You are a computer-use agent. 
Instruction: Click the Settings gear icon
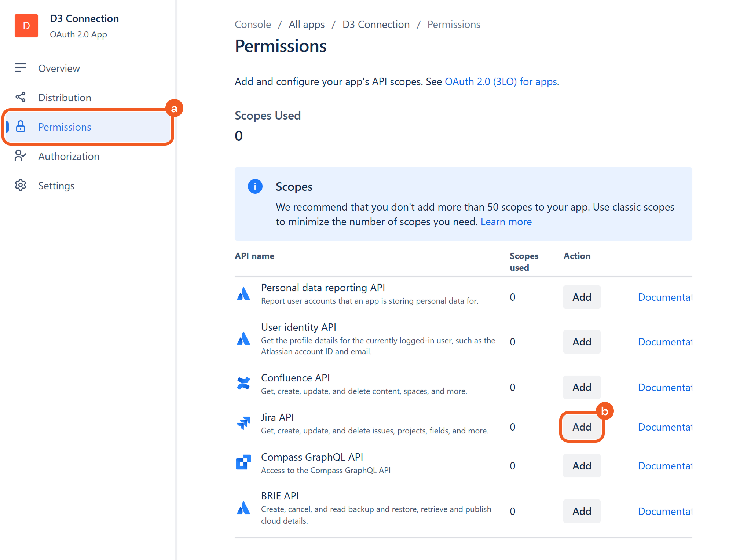pos(21,185)
